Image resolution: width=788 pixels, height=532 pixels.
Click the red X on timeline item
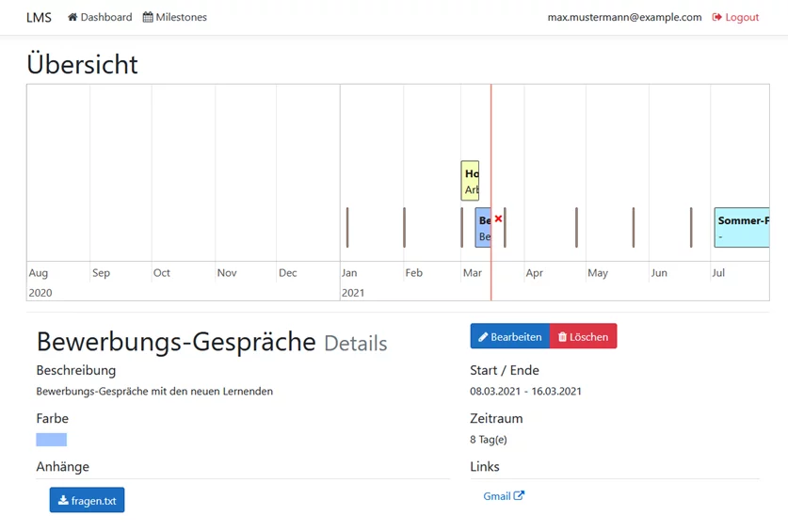point(498,218)
